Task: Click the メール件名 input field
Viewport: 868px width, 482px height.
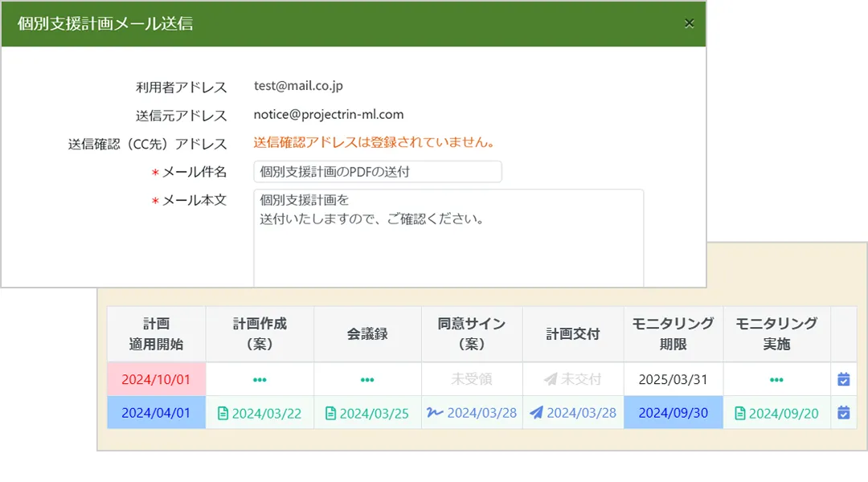Action: click(378, 172)
